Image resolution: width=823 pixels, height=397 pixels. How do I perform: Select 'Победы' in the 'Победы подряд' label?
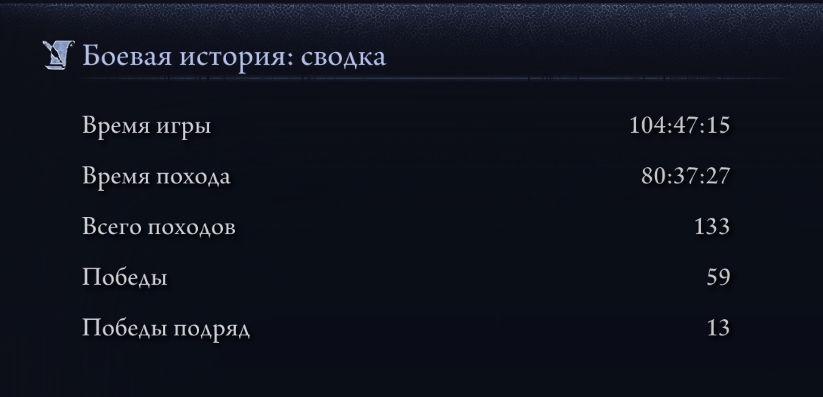click(124, 329)
